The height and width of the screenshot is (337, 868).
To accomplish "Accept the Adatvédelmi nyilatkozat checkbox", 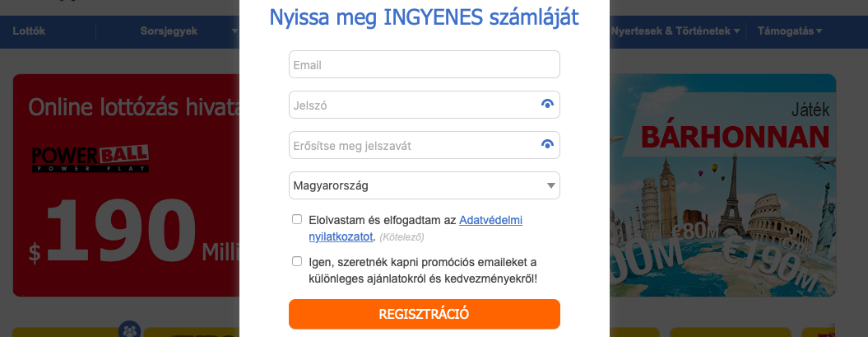I will click(297, 220).
